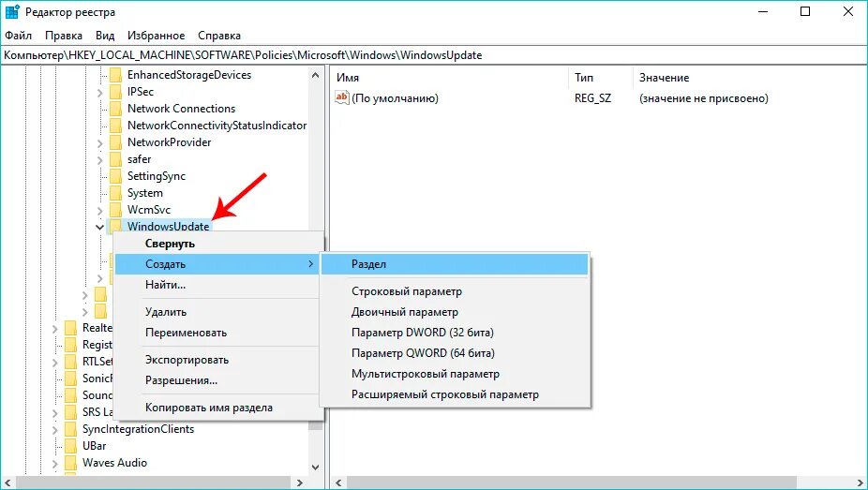Viewport: 868px width, 490px height.
Task: Create a Расширяемый строковый параметр value
Action: (x=455, y=394)
